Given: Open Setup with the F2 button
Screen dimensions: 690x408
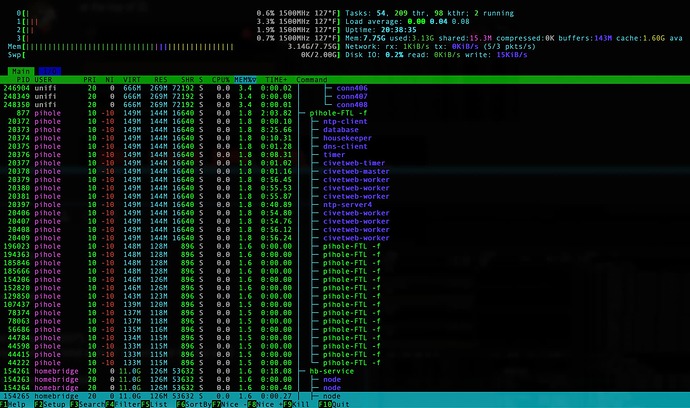Looking at the screenshot, I should pos(50,404).
